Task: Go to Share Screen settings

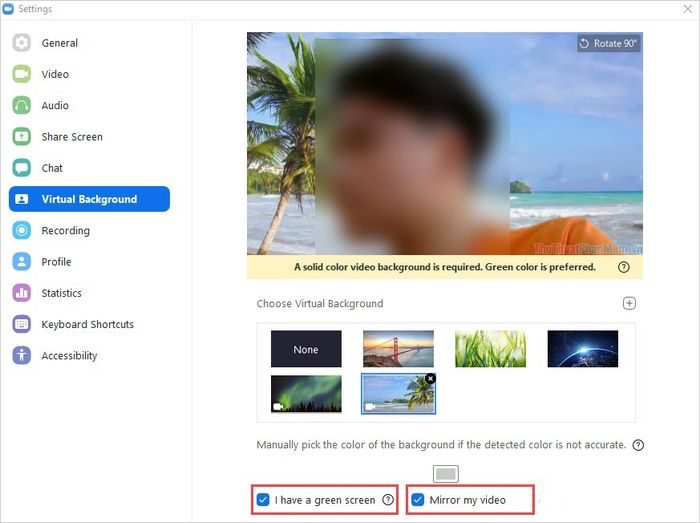Action: click(72, 137)
